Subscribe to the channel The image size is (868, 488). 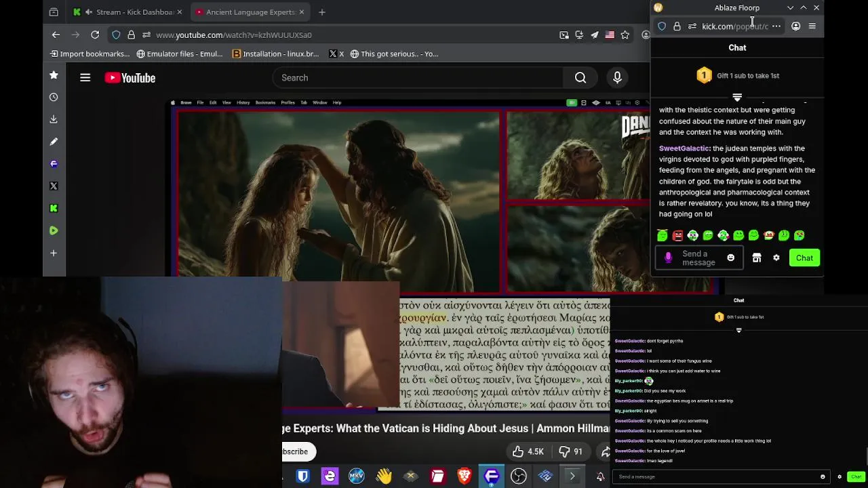pyautogui.click(x=296, y=451)
